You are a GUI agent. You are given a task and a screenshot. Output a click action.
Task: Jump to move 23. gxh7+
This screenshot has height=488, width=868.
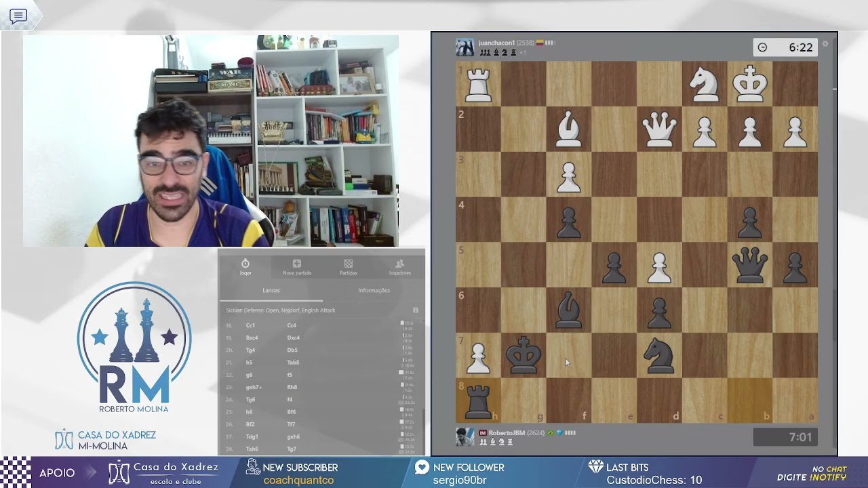point(254,387)
